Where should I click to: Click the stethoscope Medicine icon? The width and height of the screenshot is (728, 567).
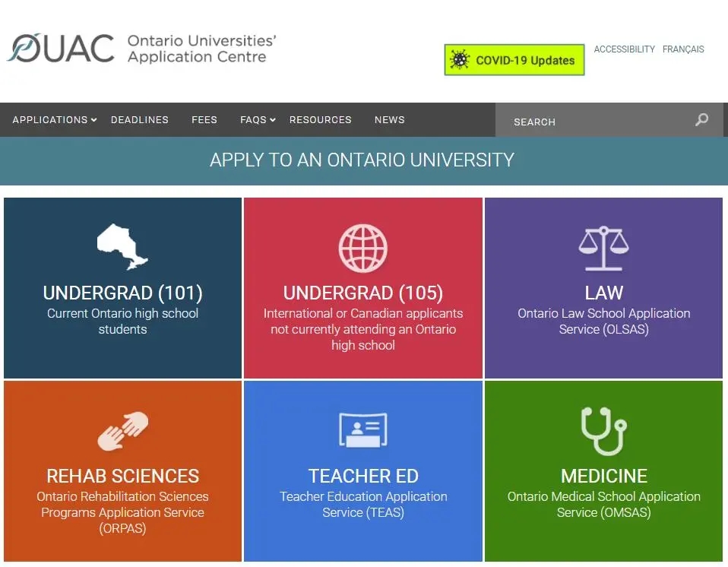coord(603,430)
